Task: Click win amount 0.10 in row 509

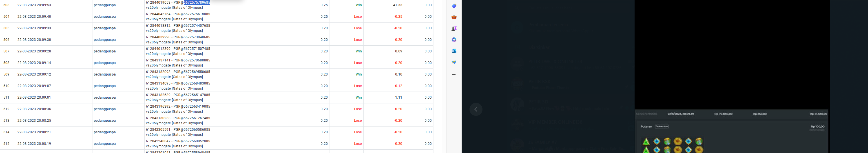Action: (398, 74)
